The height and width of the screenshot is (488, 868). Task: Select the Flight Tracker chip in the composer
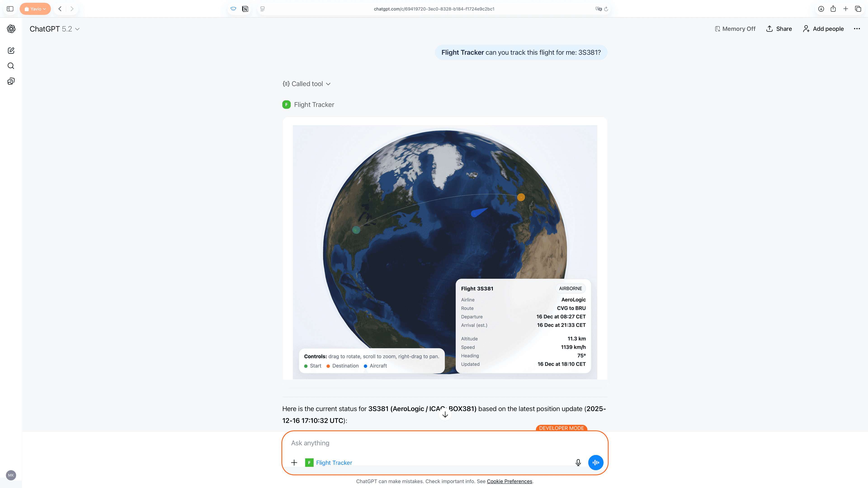click(328, 462)
